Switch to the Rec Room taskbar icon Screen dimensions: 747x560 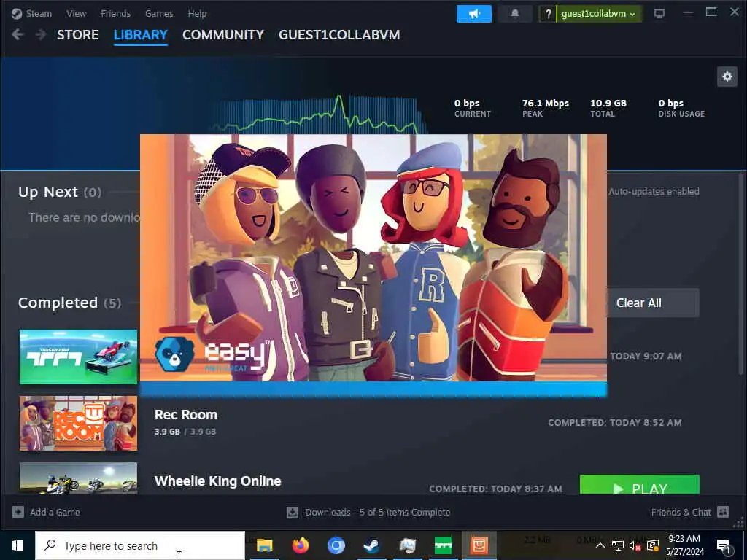(479, 545)
